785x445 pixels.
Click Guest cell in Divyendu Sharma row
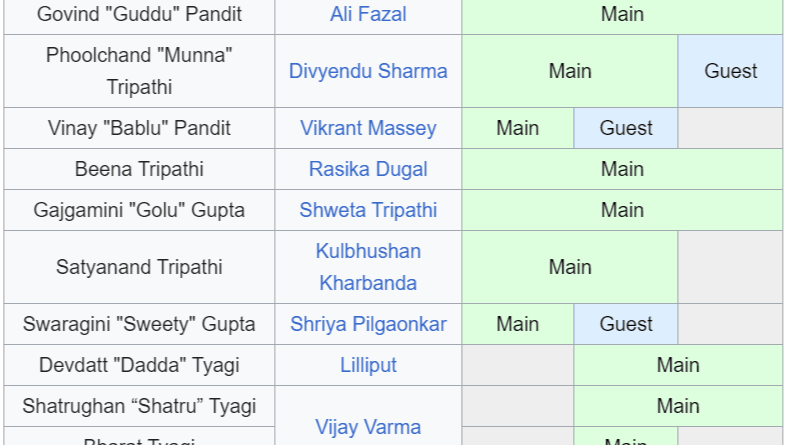[730, 71]
